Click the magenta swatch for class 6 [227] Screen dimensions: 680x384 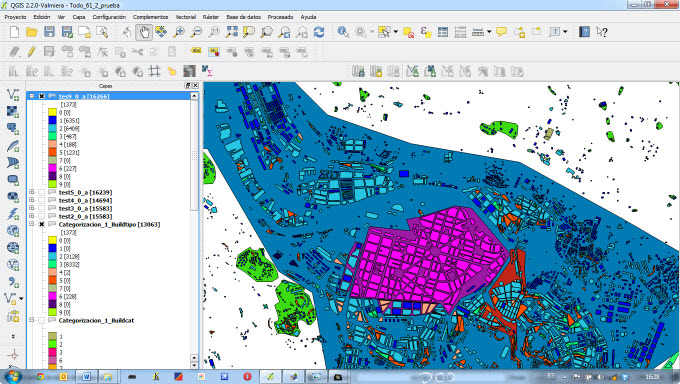[52, 168]
